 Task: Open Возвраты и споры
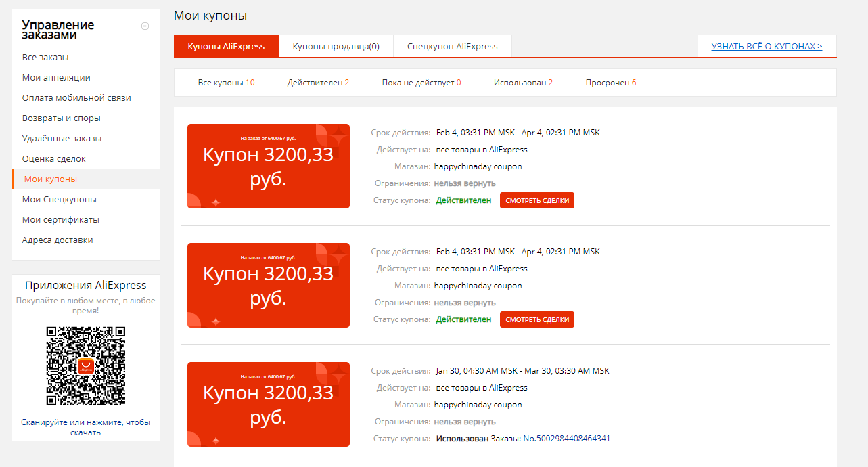coord(62,118)
